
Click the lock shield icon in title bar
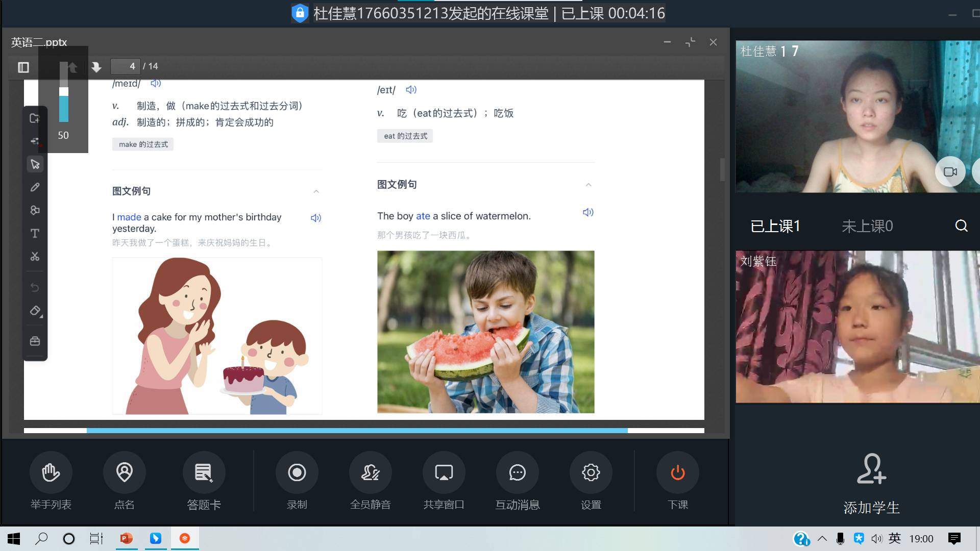300,13
